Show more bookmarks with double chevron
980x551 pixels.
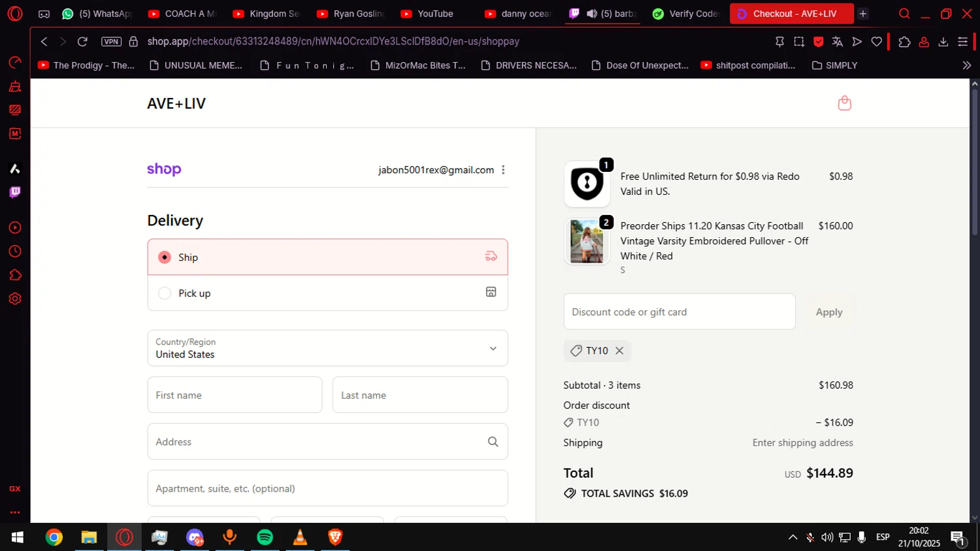tap(967, 65)
